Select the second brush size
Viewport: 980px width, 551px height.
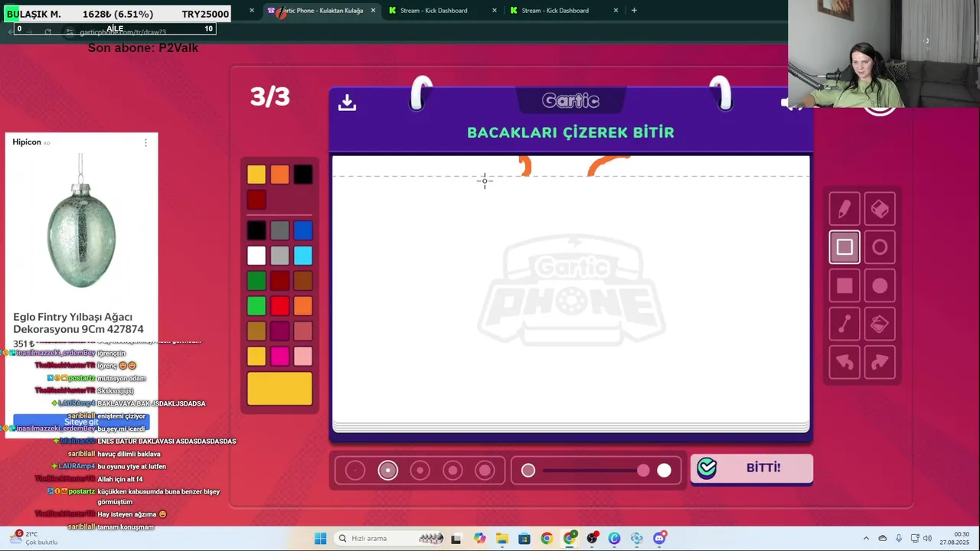(x=388, y=471)
